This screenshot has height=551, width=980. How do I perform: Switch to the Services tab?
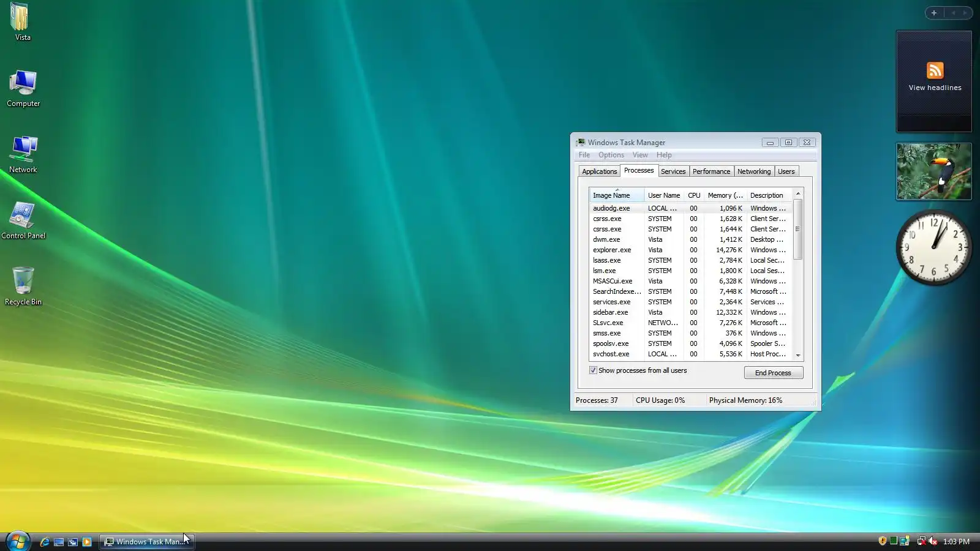point(673,171)
